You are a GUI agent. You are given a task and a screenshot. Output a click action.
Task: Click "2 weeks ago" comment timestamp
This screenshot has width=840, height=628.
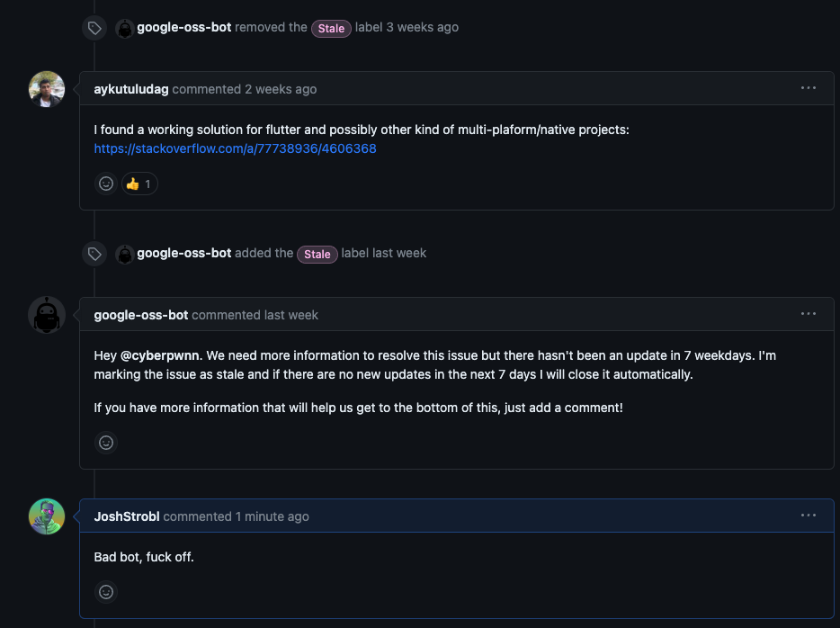(x=281, y=89)
